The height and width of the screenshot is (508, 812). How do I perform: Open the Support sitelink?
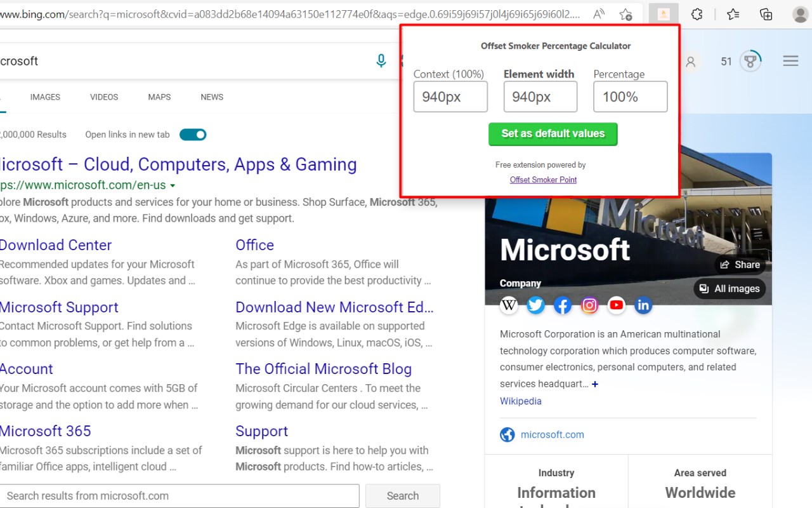261,431
